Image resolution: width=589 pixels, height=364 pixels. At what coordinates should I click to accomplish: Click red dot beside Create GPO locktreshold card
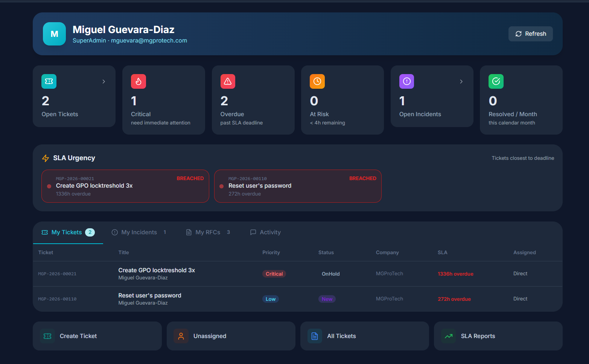point(49,186)
